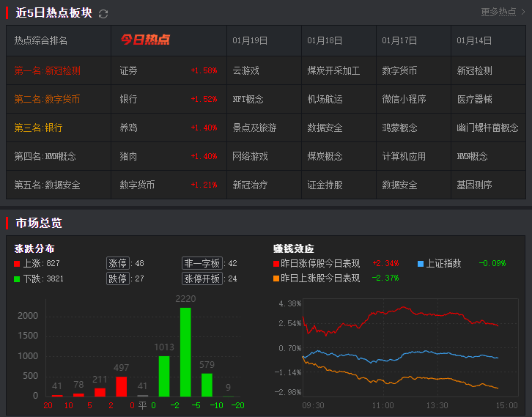Click the blue 上证指数 legend swatch
This screenshot has height=417, width=532.
pos(421,264)
